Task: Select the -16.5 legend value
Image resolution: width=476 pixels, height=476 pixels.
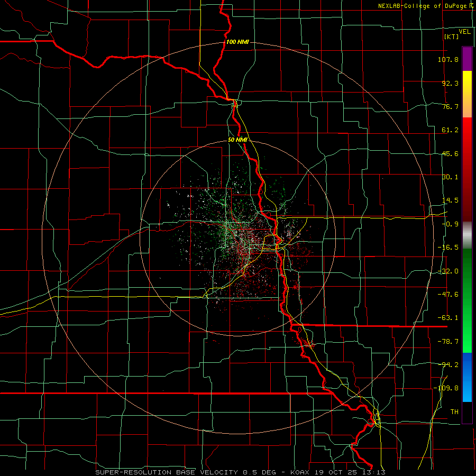Action: 448,248
